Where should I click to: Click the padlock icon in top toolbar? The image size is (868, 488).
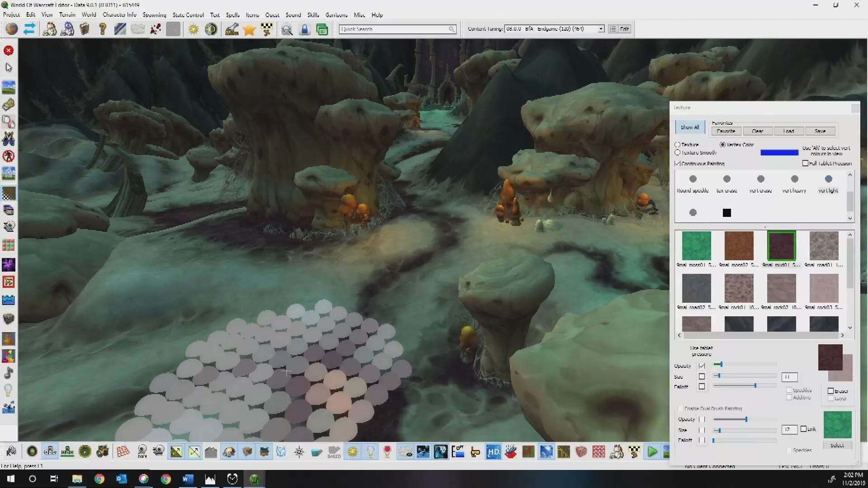pos(305,30)
